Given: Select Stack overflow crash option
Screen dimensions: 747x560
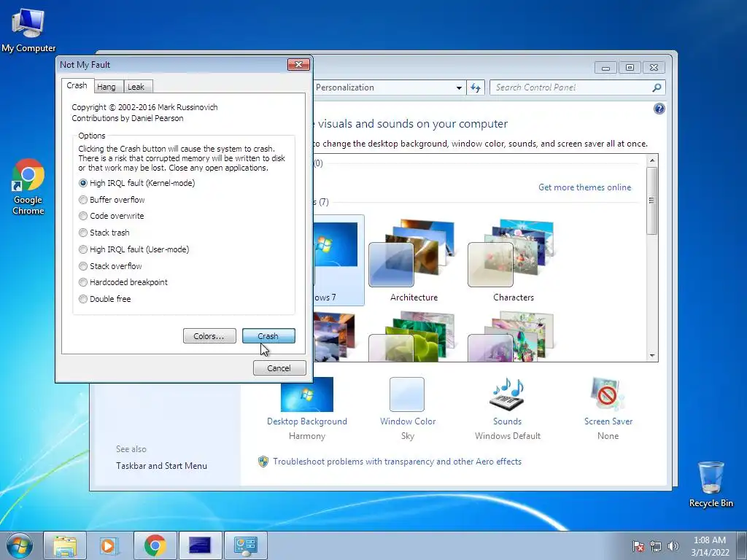Looking at the screenshot, I should pyautogui.click(x=111, y=265).
